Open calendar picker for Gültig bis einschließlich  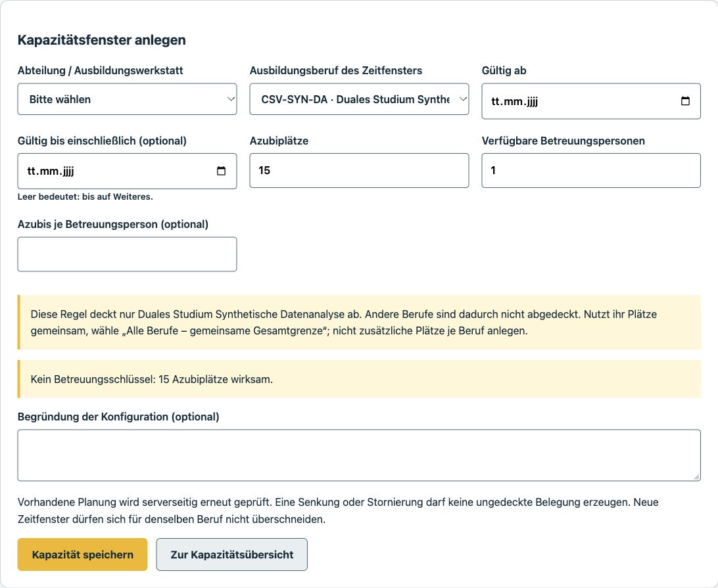tap(221, 171)
